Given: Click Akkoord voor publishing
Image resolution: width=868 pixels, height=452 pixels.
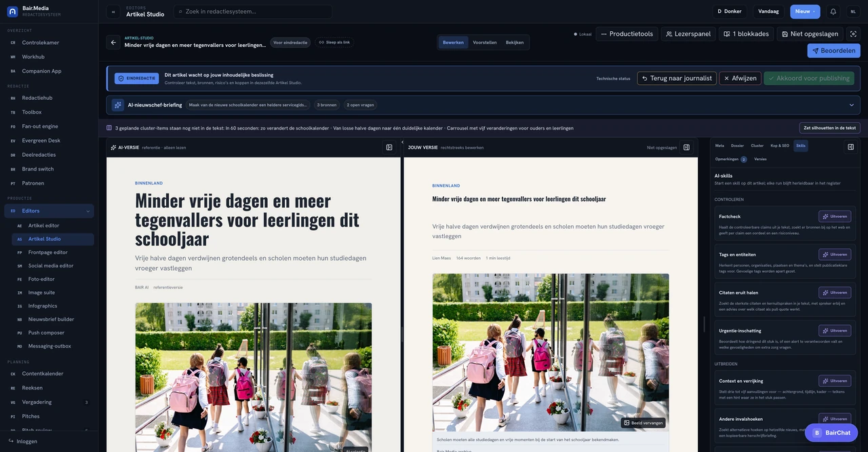Looking at the screenshot, I should (x=809, y=78).
